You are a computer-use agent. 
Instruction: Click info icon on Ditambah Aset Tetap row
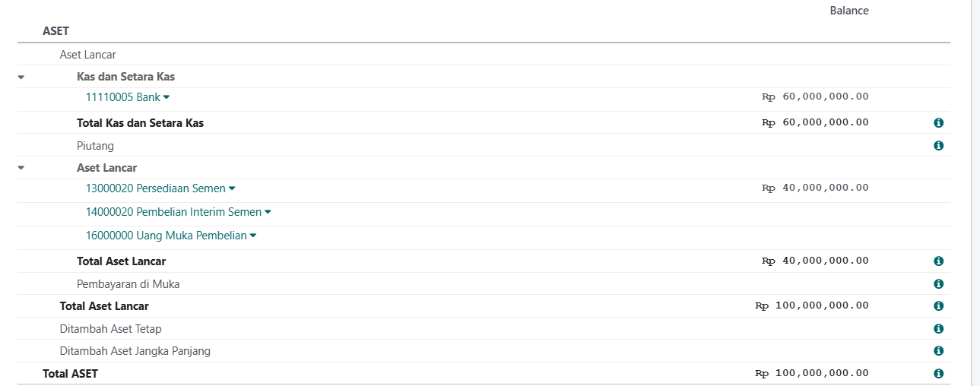pyautogui.click(x=938, y=329)
